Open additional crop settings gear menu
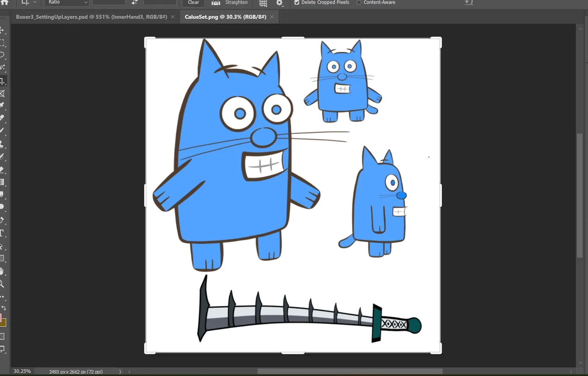This screenshot has height=376, width=588. coord(279,3)
